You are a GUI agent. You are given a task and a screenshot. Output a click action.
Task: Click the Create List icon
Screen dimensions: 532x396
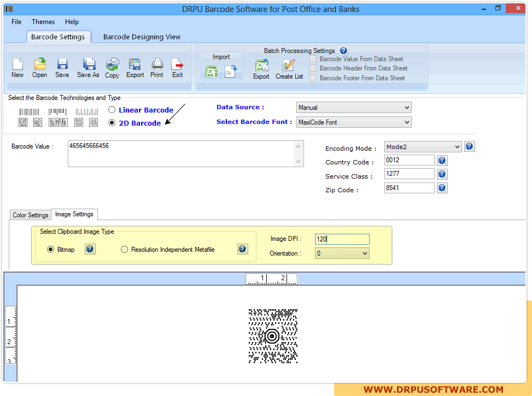[289, 65]
